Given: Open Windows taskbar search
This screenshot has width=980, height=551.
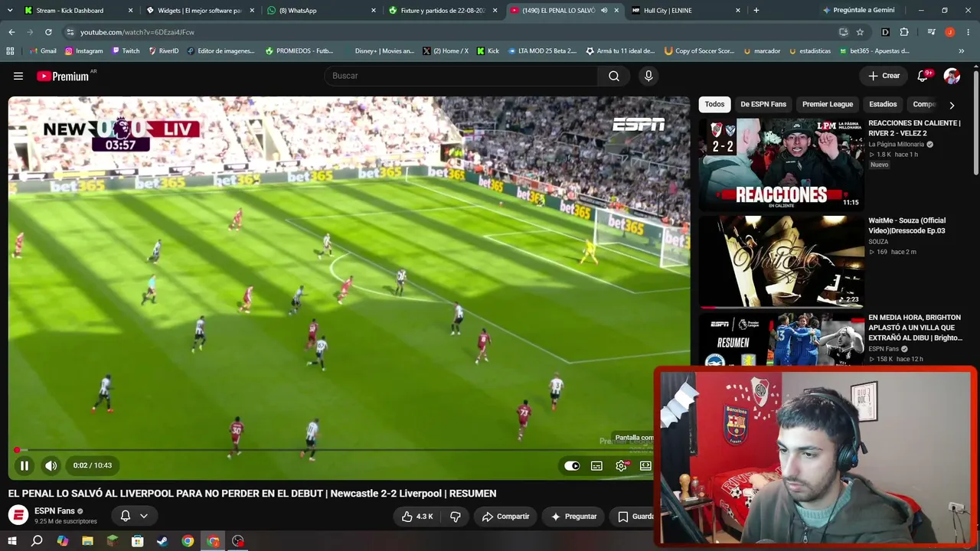Looking at the screenshot, I should pos(37,541).
